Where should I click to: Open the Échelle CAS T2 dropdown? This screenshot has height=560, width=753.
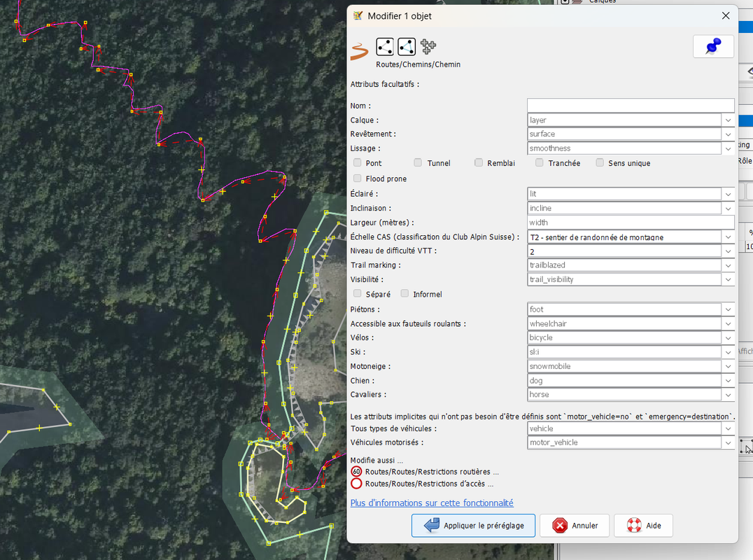pos(728,237)
